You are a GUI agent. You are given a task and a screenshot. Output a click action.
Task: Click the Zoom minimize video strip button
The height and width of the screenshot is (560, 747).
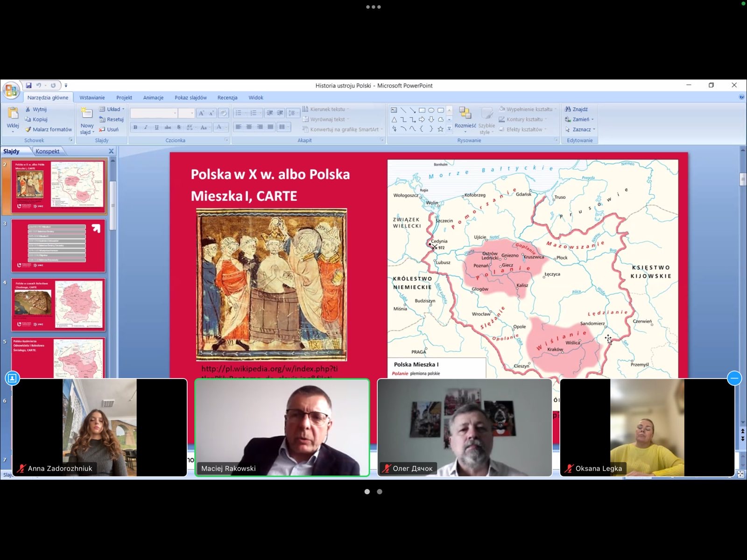tap(734, 378)
